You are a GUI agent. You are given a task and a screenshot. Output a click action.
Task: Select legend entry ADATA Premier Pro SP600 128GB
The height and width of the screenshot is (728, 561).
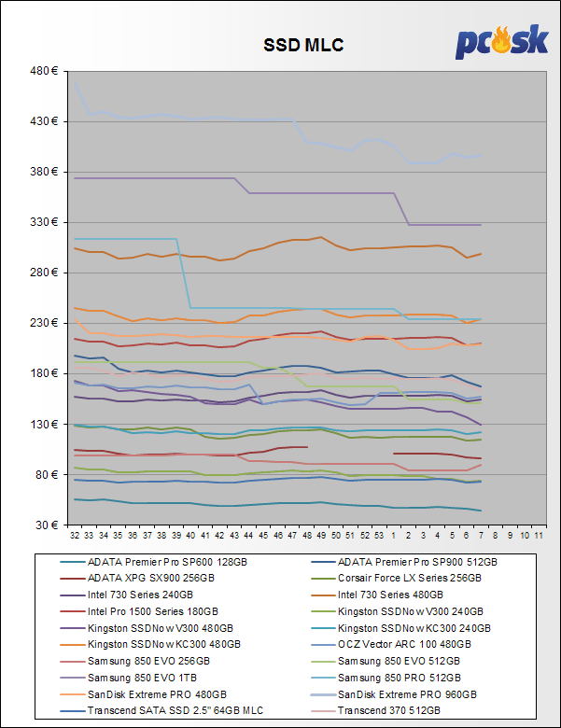154,562
